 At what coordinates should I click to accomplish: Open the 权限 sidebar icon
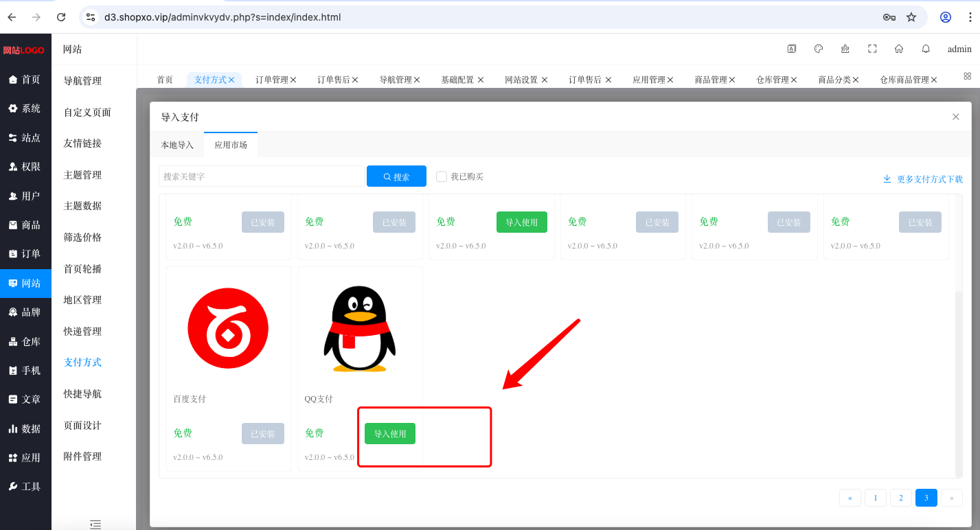[13, 167]
